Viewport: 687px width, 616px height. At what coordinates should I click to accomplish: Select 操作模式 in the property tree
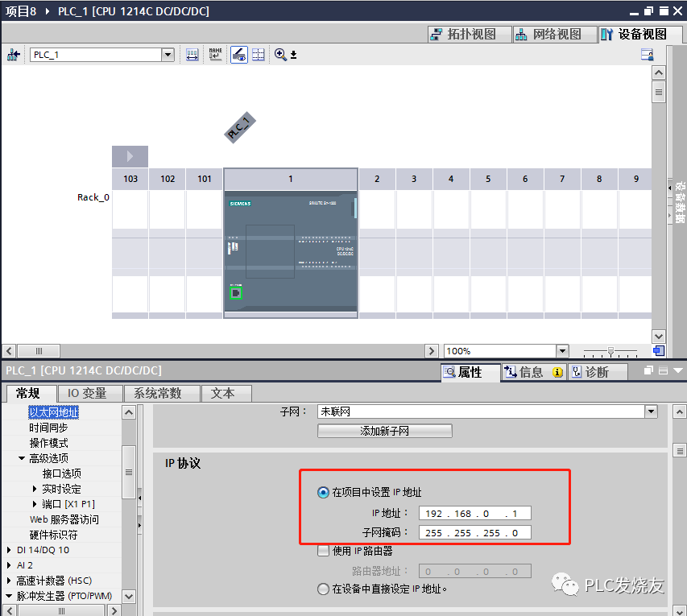pyautogui.click(x=48, y=443)
